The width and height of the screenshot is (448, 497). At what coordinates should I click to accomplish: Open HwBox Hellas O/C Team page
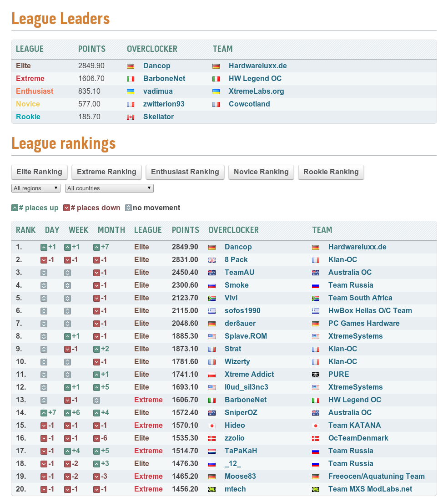point(370,310)
